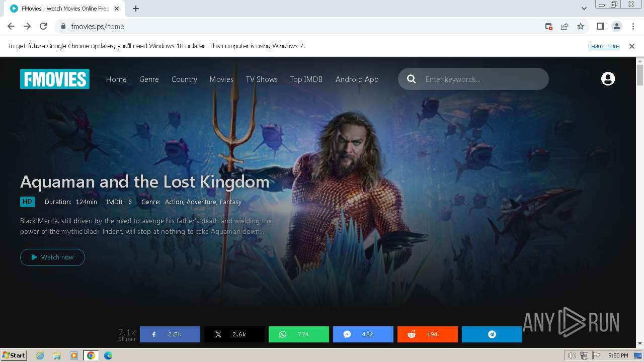Image resolution: width=644 pixels, height=362 pixels.
Task: Share via Telegram button
Action: tap(492, 334)
